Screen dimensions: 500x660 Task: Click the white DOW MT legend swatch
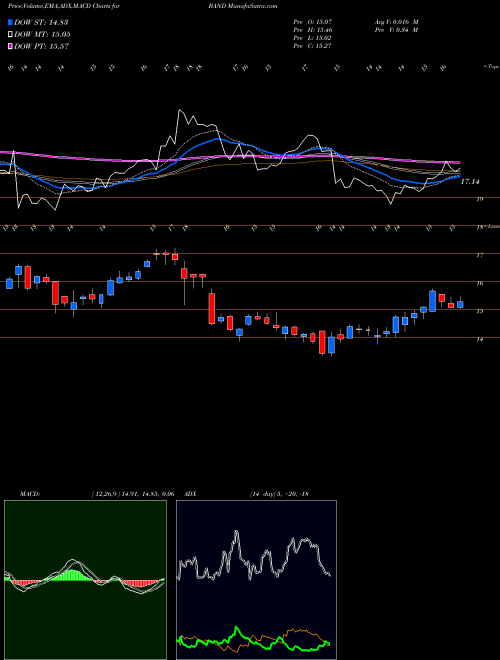[x=11, y=35]
